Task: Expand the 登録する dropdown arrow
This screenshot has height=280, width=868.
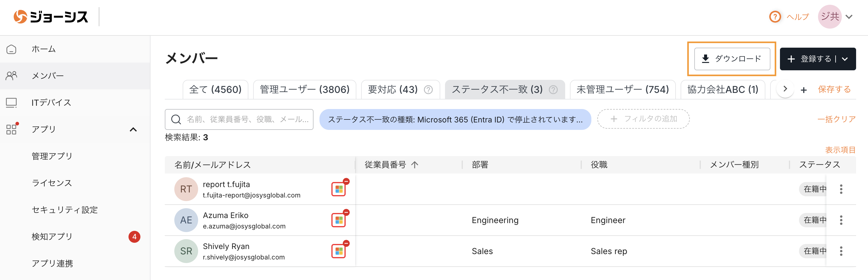Action: coord(845,59)
